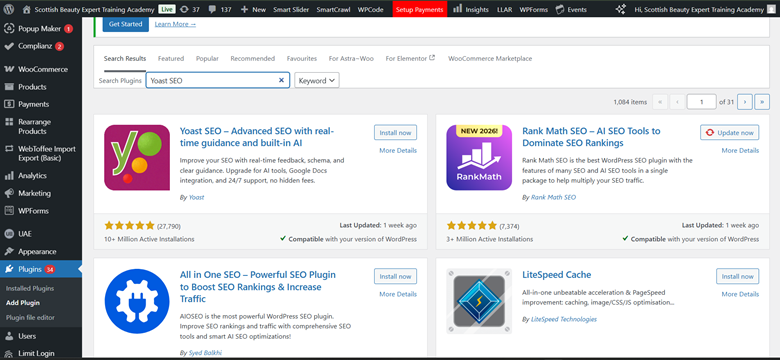
Task: Click the sparkle AI icon in admin bar
Action: tap(620, 9)
